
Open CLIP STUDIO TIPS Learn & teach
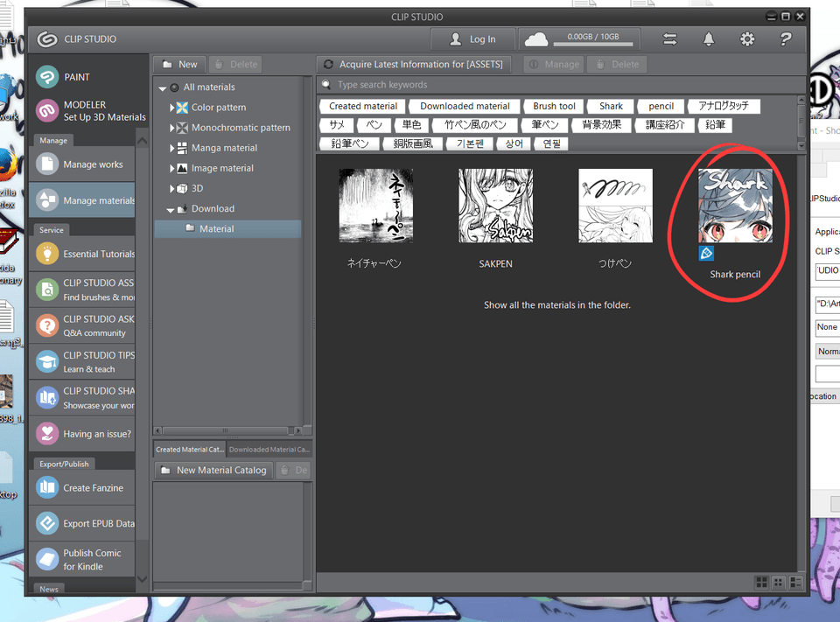[82, 361]
